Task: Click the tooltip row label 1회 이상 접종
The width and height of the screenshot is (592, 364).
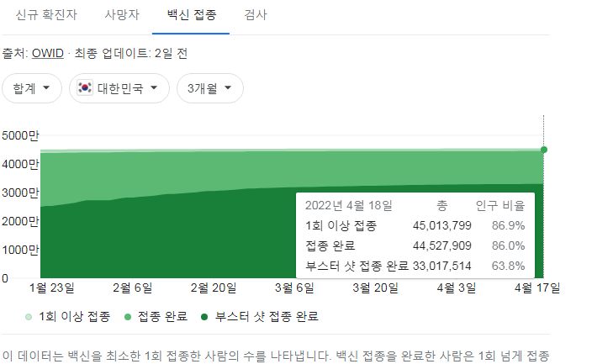Action: point(341,226)
